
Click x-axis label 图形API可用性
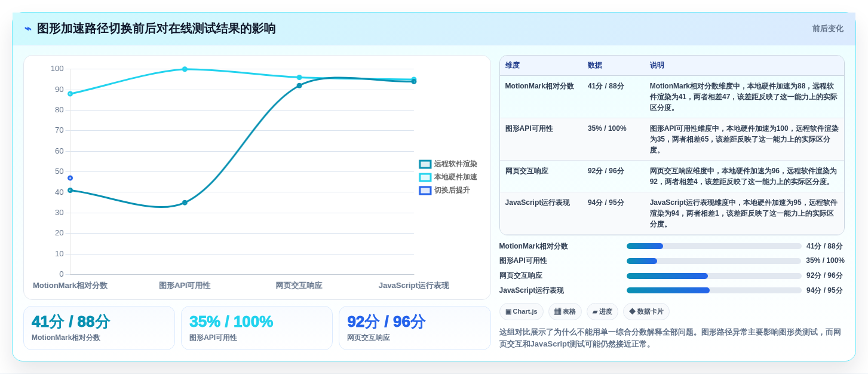[x=185, y=286]
